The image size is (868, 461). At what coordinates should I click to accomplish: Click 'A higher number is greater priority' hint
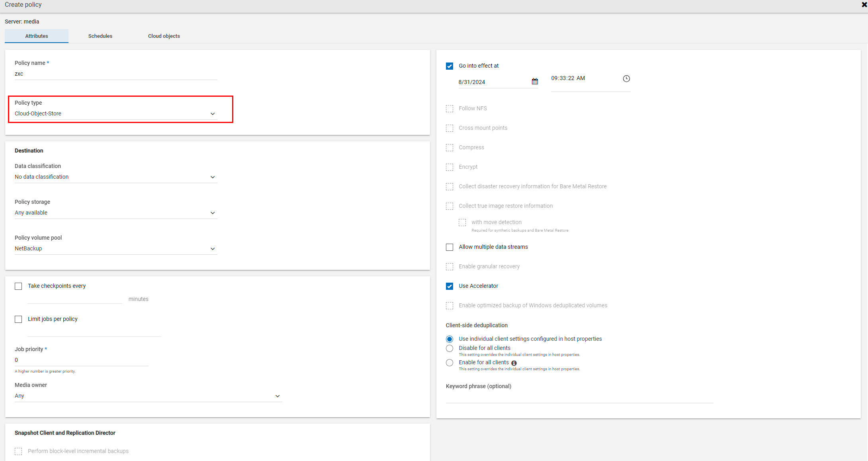pos(45,371)
